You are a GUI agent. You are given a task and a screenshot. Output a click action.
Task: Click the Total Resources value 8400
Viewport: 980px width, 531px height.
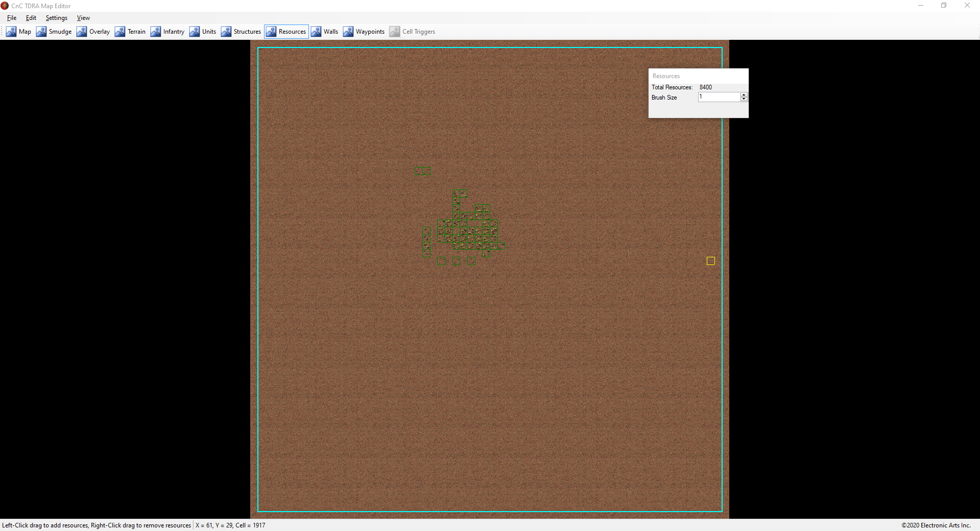tap(706, 87)
